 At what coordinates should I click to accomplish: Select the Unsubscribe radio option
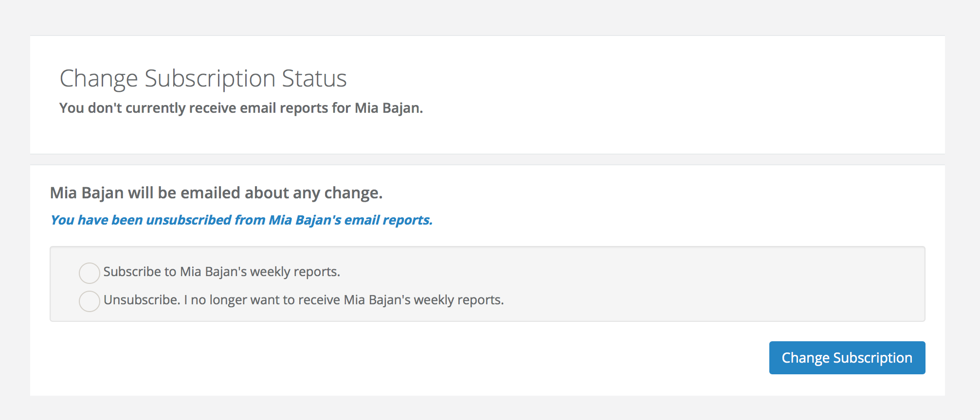[90, 301]
